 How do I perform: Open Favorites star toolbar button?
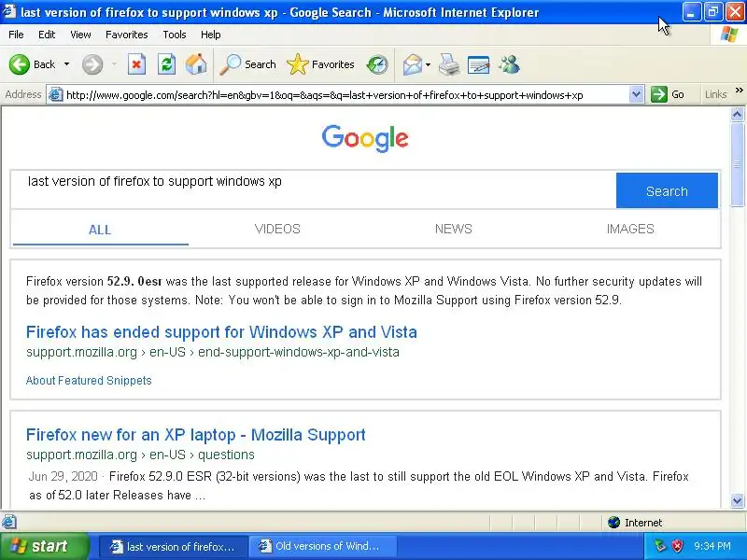click(x=320, y=64)
